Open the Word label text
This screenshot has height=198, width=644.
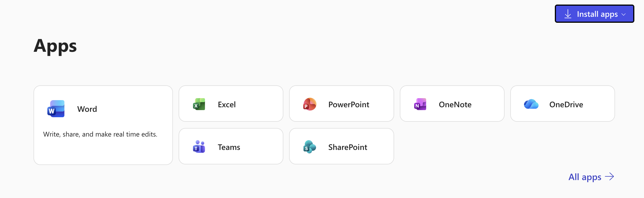pyautogui.click(x=87, y=109)
